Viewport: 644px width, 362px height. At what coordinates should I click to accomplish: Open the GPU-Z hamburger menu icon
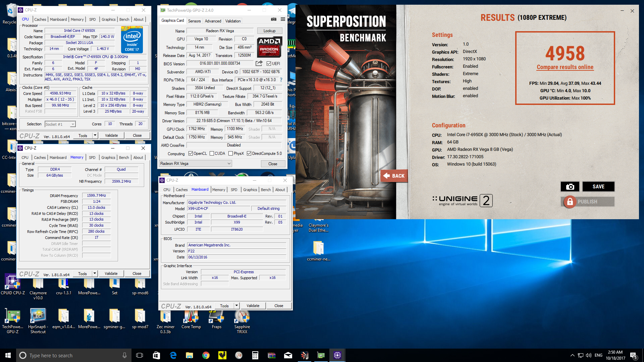click(283, 19)
